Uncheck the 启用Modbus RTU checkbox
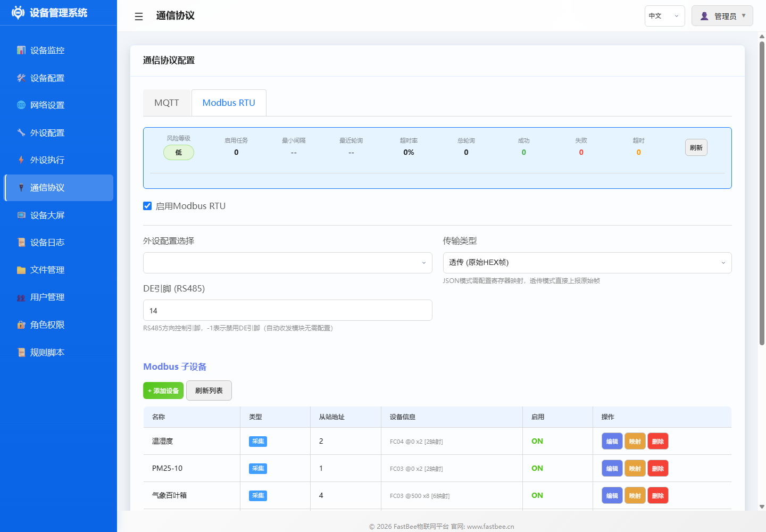 click(x=147, y=206)
